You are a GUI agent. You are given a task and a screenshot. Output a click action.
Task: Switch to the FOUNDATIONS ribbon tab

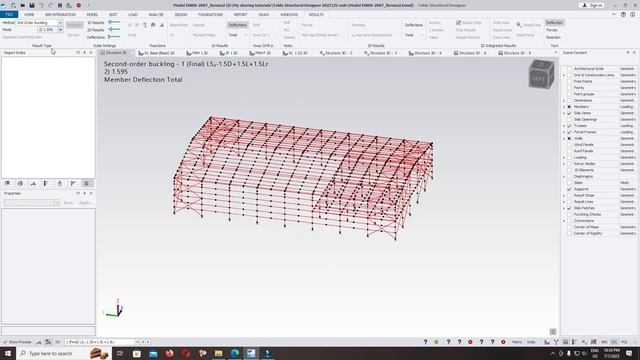click(x=211, y=14)
